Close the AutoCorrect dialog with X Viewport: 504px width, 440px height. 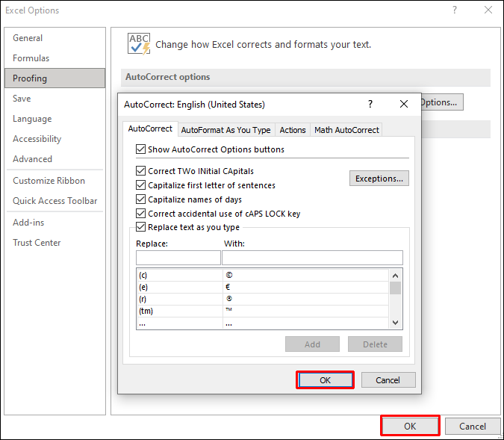(x=404, y=104)
